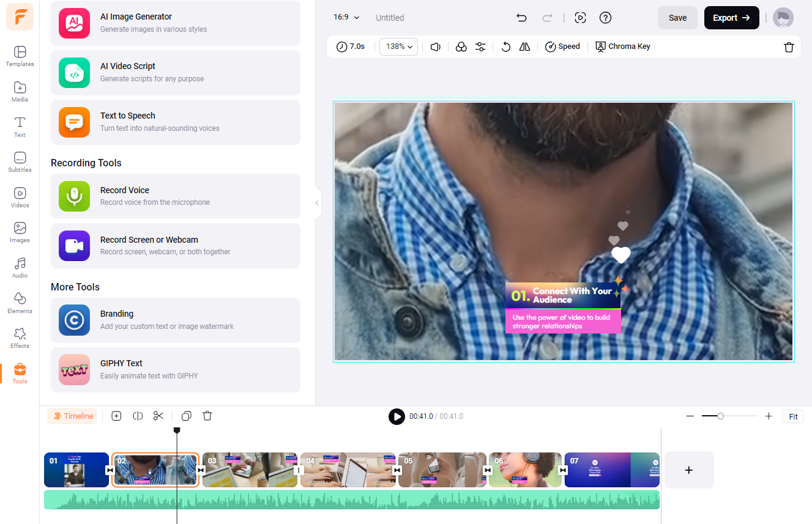Delete the clip using timeline trash icon
812x524 pixels.
pos(207,416)
